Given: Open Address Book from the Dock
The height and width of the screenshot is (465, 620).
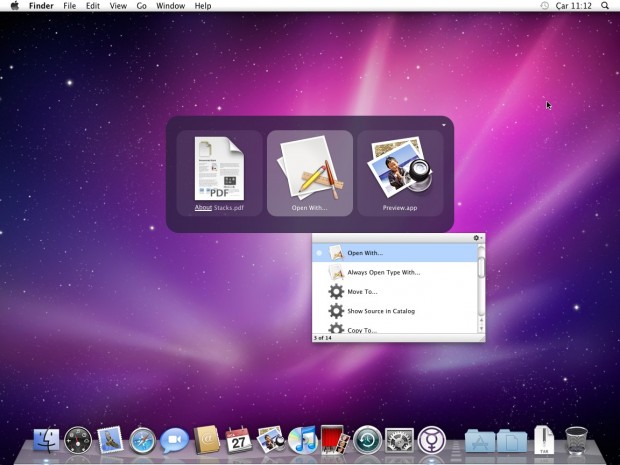Looking at the screenshot, I should [206, 440].
